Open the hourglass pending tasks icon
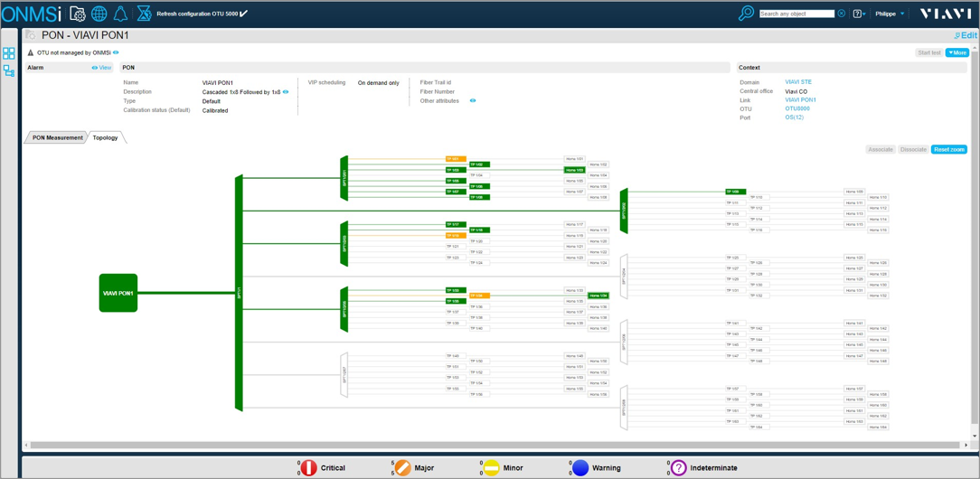 (144, 14)
